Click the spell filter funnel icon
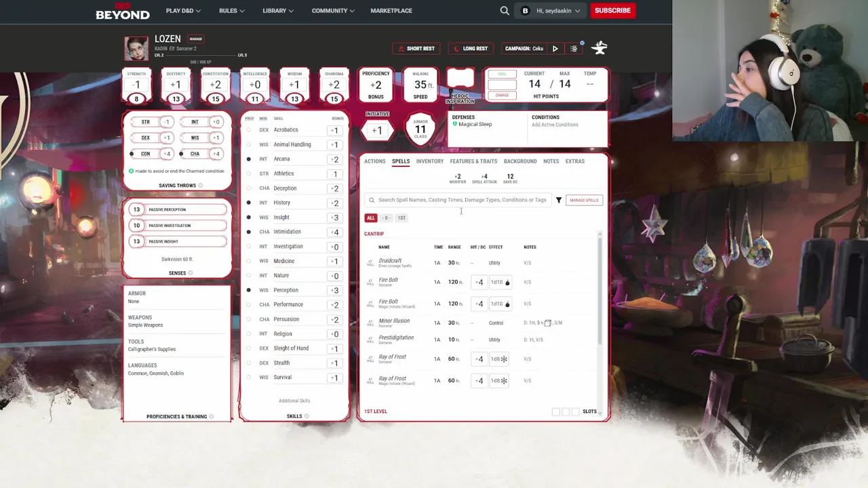Image resolution: width=868 pixels, height=488 pixels. (559, 200)
